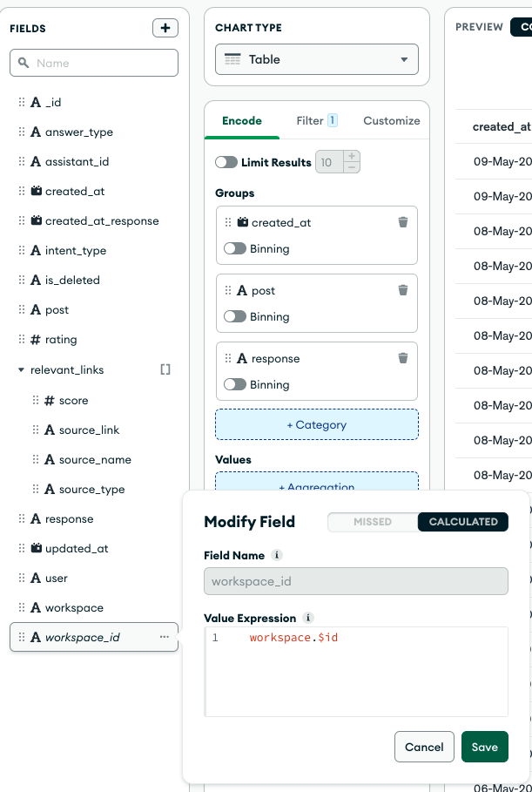Enable Binning for created_at group
This screenshot has width=532, height=792.
(235, 248)
